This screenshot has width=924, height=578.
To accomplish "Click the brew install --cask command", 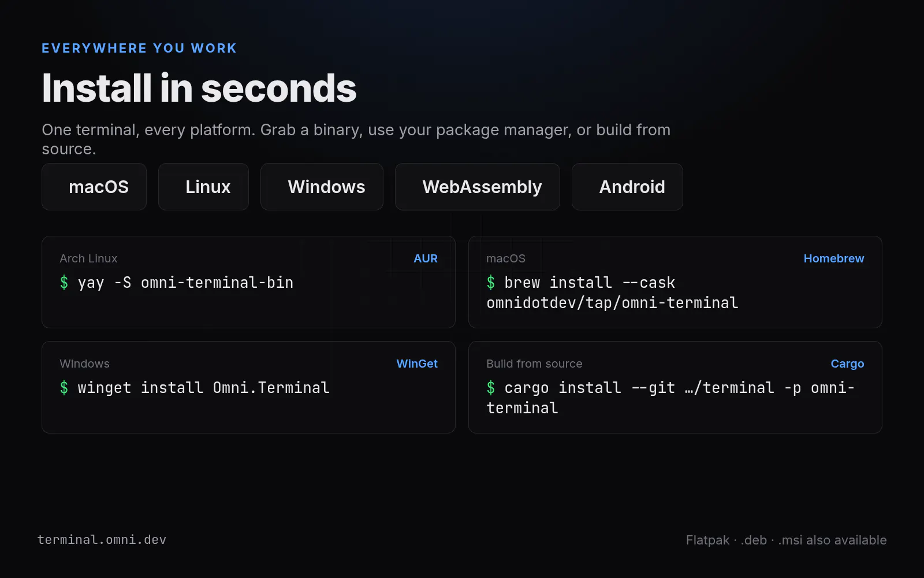I will [612, 292].
